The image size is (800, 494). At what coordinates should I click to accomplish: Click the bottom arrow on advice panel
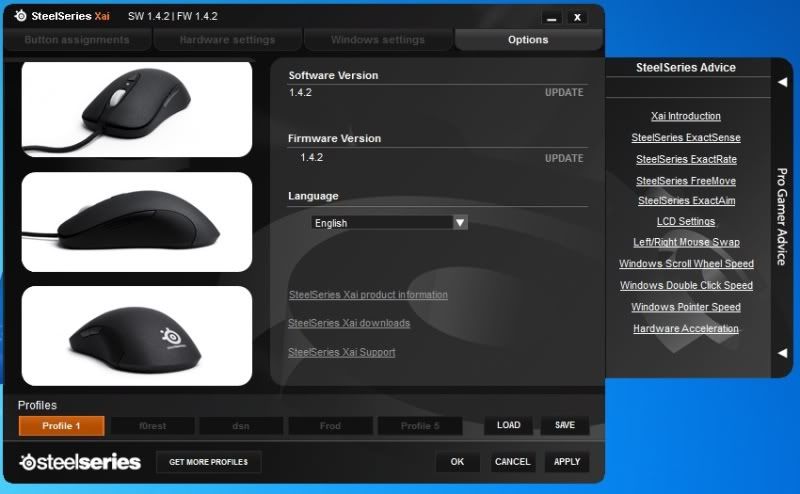(782, 353)
